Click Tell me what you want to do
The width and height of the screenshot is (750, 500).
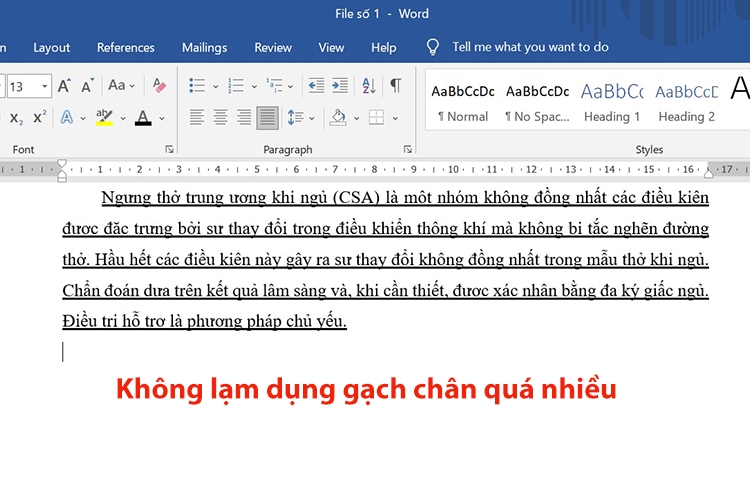coord(530,47)
